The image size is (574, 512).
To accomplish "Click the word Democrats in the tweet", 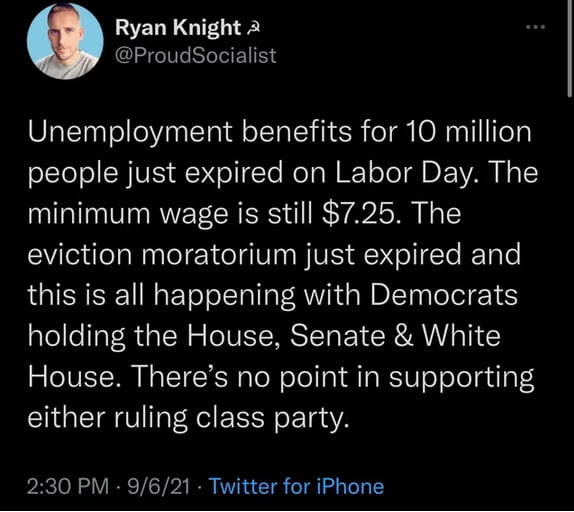I will point(444,295).
